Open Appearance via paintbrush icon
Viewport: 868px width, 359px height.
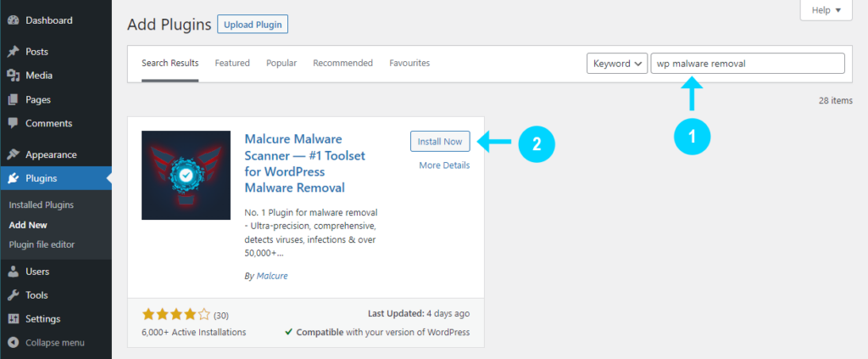coord(14,154)
